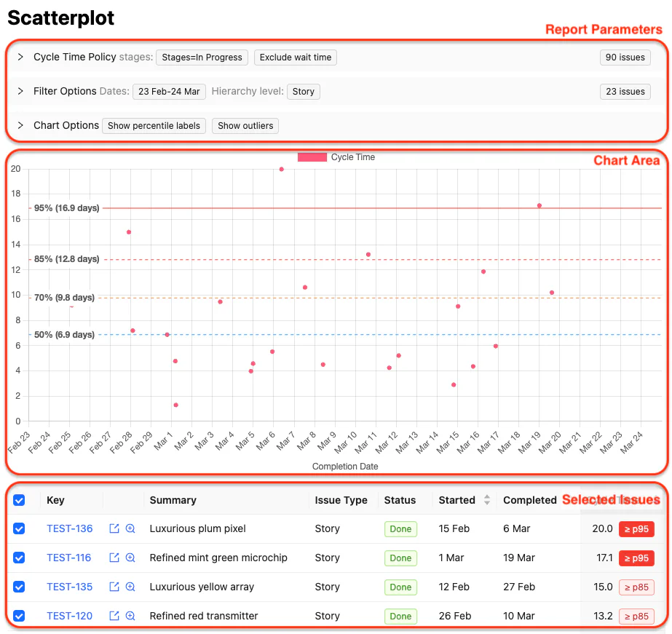Open the TEST-136 issue link
Viewport: 672px width, 634px height.
(x=69, y=528)
